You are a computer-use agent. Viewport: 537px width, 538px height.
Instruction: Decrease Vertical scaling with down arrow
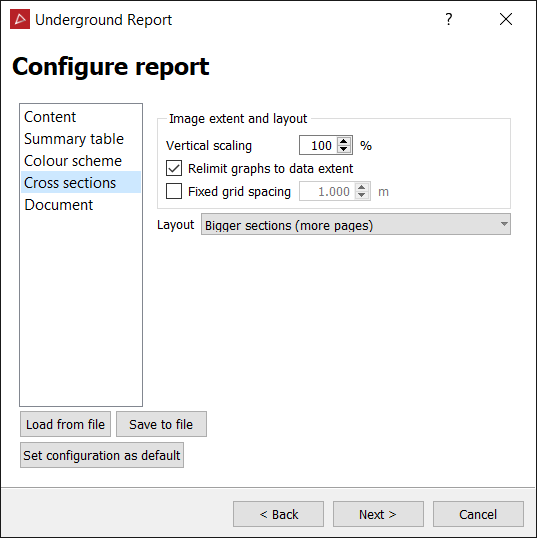(343, 149)
